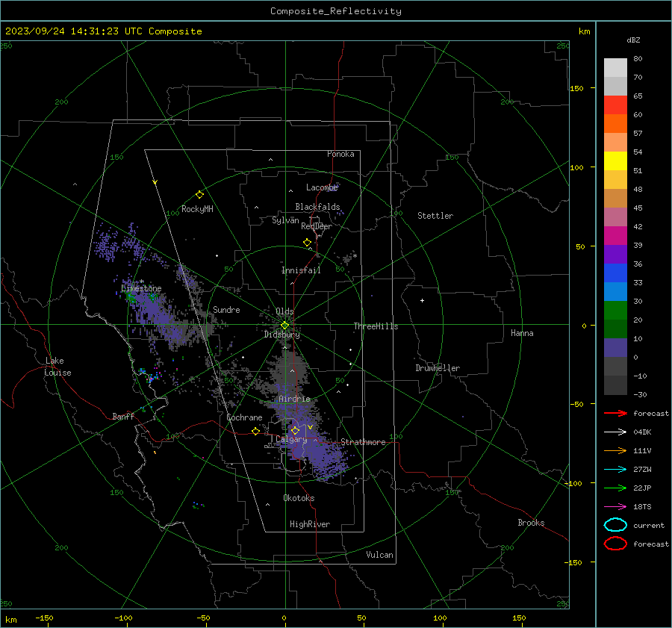Click the yellow diamond marker near RockyMH
Image resolution: width=672 pixels, height=628 pixels.
[199, 195]
